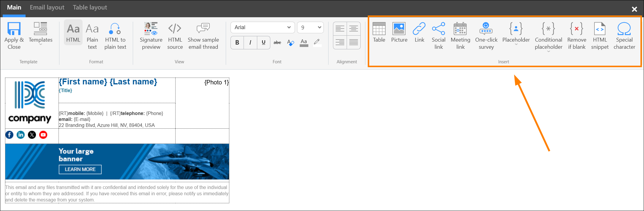This screenshot has width=644, height=211.
Task: Toggle strikethrough abc formatting
Action: coord(277,42)
